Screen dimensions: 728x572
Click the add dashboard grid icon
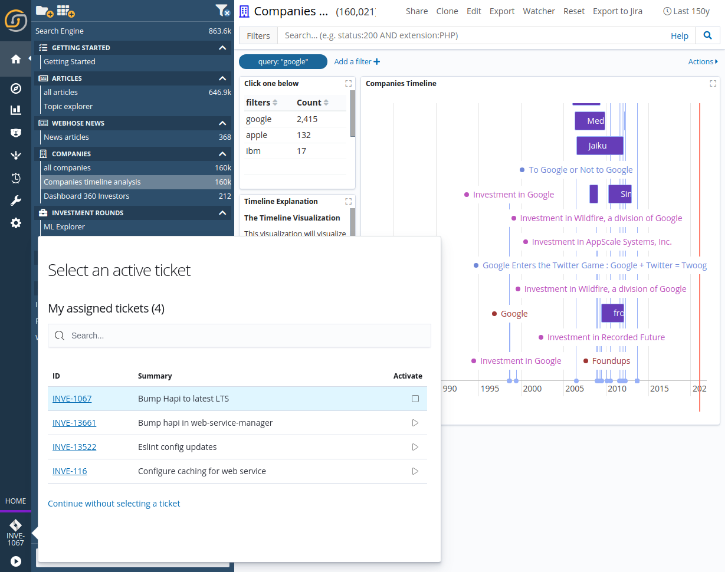pyautogui.click(x=65, y=11)
